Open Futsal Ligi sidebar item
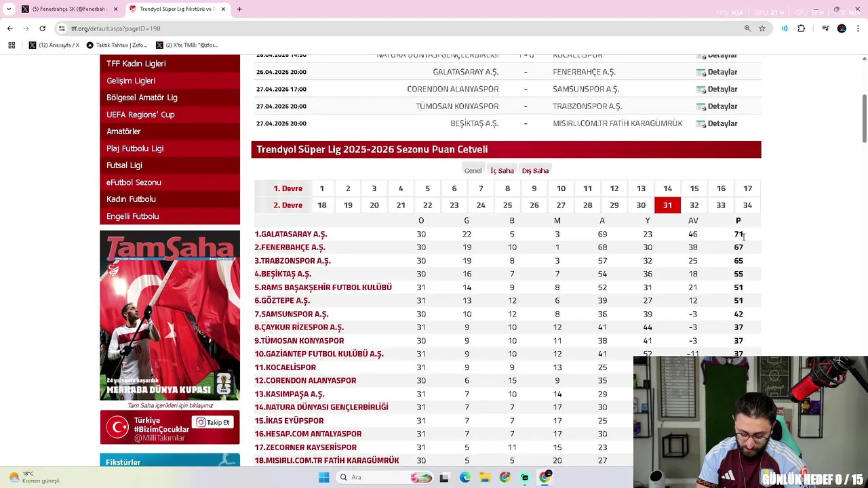Image resolution: width=868 pixels, height=488 pixels. 170,165
